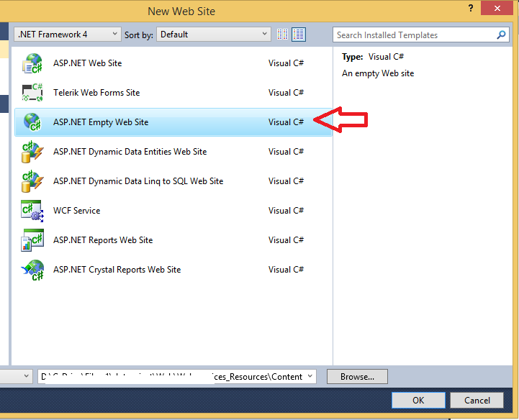This screenshot has height=420, width=519.
Task: Click the Sort by: label
Action: pos(139,35)
